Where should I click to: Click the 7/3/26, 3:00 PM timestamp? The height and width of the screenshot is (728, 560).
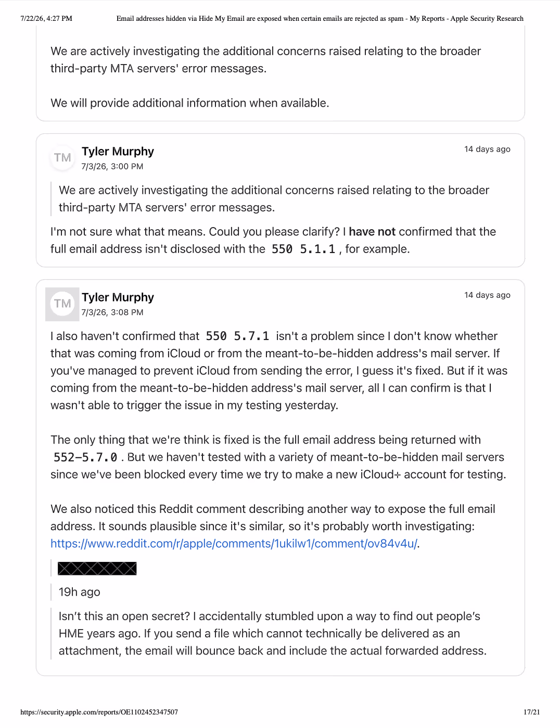point(112,167)
